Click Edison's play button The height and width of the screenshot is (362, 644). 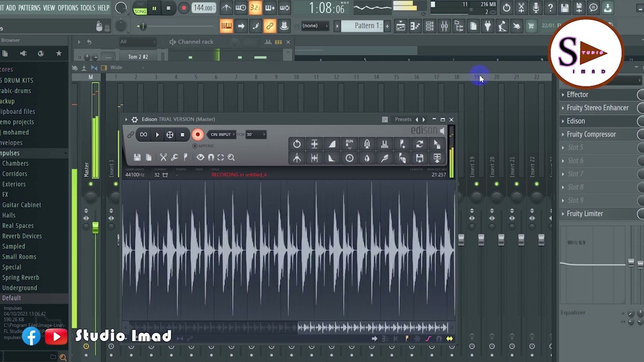click(157, 134)
